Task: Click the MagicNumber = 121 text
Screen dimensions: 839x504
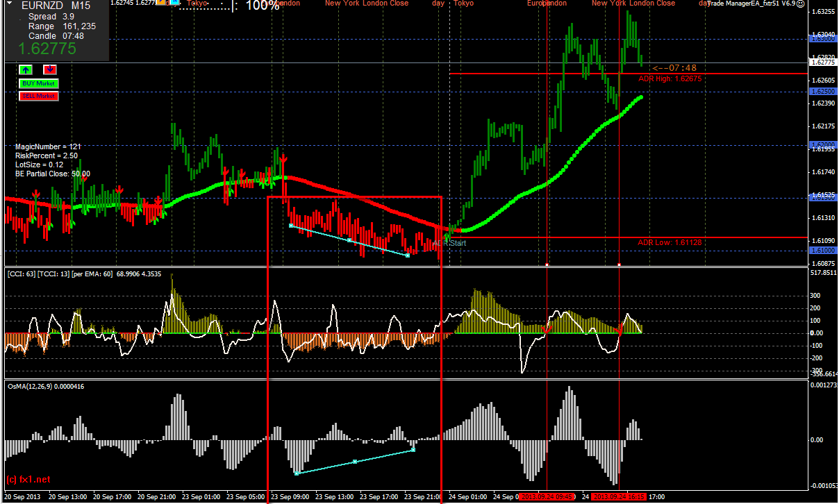Action: coord(48,147)
